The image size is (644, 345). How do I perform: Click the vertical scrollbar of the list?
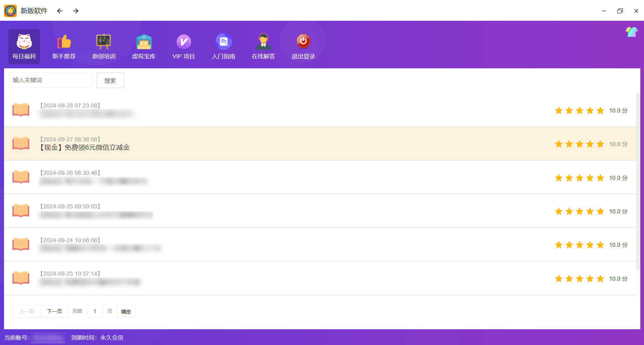pos(638,181)
